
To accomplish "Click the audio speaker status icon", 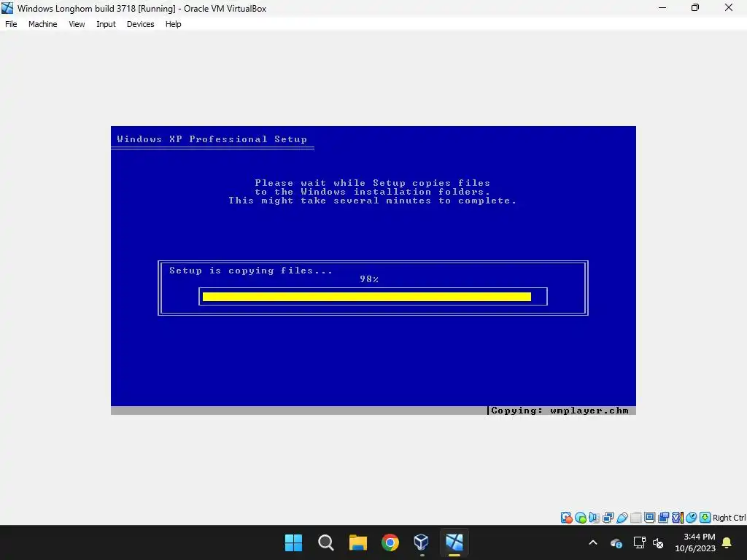I will pyautogui.click(x=594, y=518).
